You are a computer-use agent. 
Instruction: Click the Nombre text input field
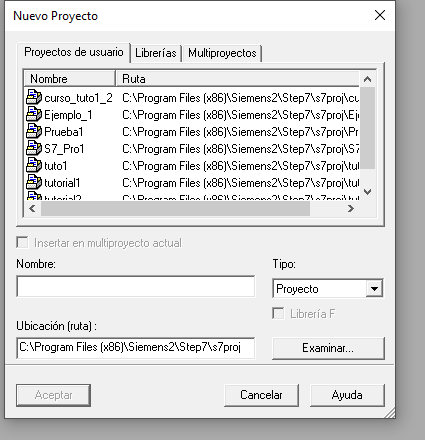pyautogui.click(x=136, y=286)
